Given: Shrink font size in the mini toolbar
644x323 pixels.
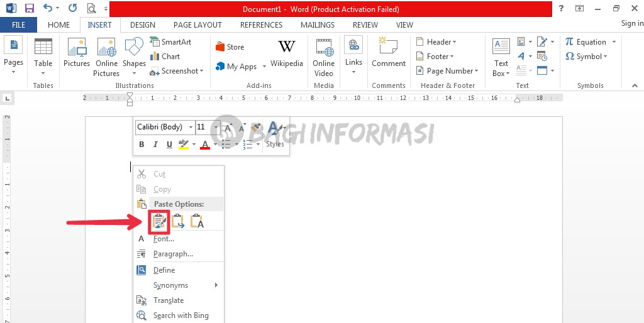Looking at the screenshot, I should tap(241, 128).
